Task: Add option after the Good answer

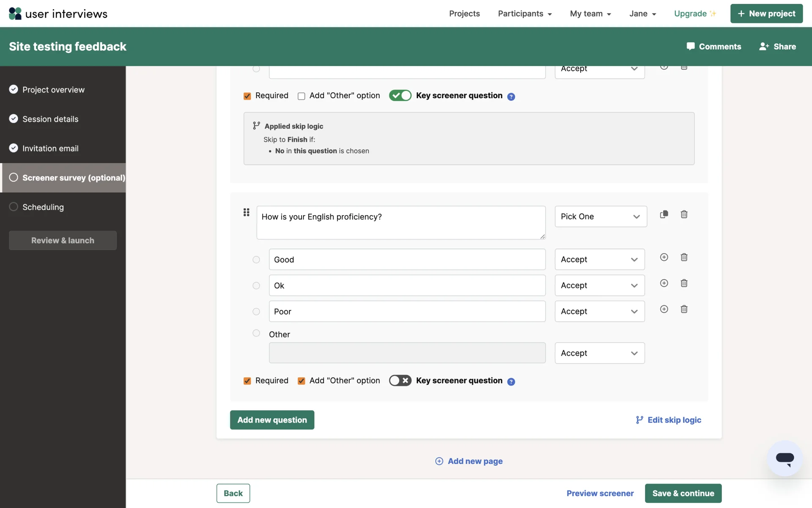Action: click(664, 257)
